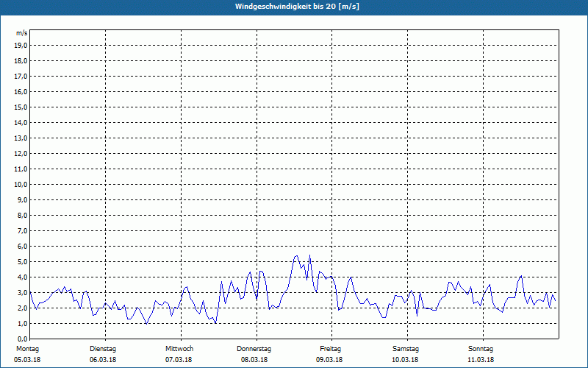This screenshot has height=368, width=588.
Task: Click the '14,0' y-axis value
Action: point(21,122)
